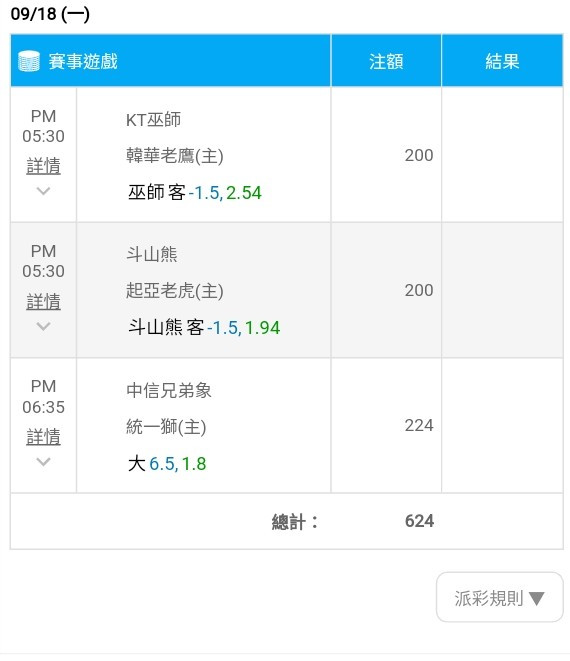Click the 結果 column header

pyautogui.click(x=502, y=61)
